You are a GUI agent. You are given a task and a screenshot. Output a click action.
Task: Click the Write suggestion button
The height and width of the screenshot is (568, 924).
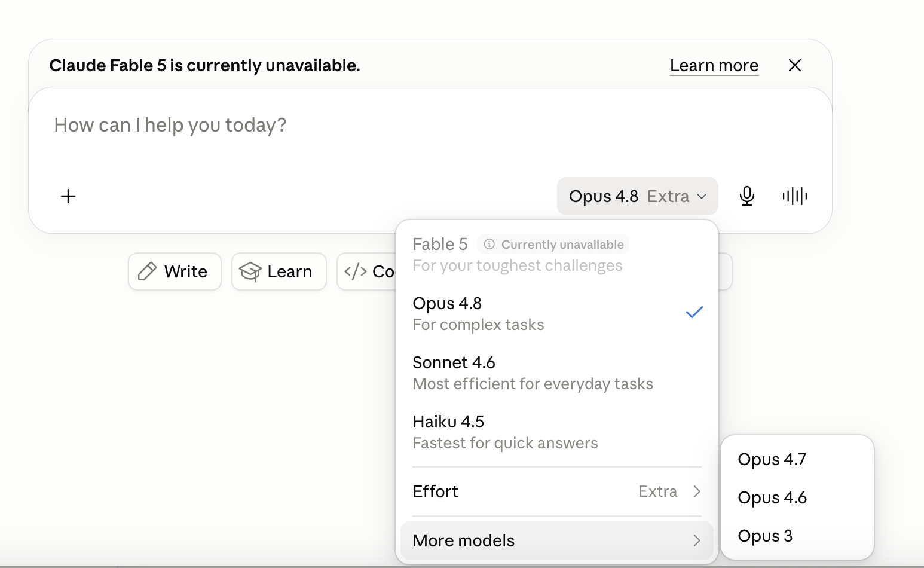[x=175, y=271]
